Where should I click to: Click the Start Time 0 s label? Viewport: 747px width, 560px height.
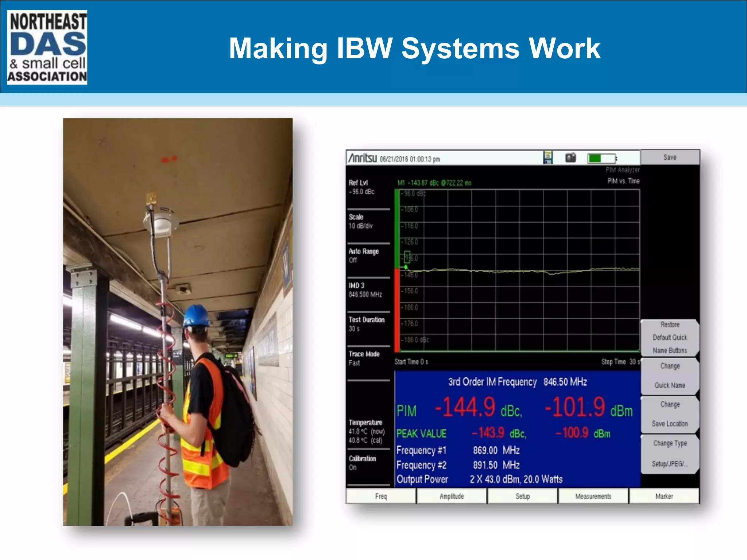point(411,362)
